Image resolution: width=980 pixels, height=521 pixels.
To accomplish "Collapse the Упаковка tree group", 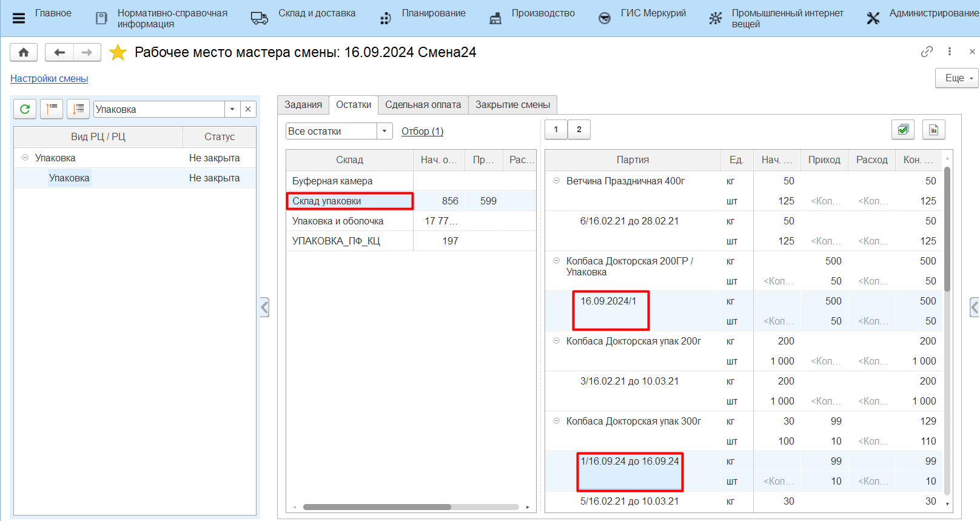I will pos(25,158).
